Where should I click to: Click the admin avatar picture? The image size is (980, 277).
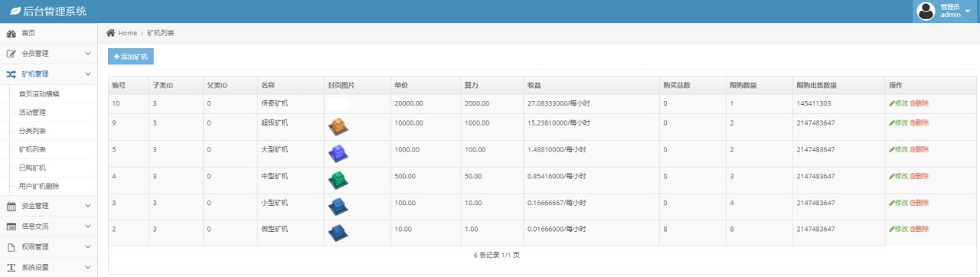point(926,11)
